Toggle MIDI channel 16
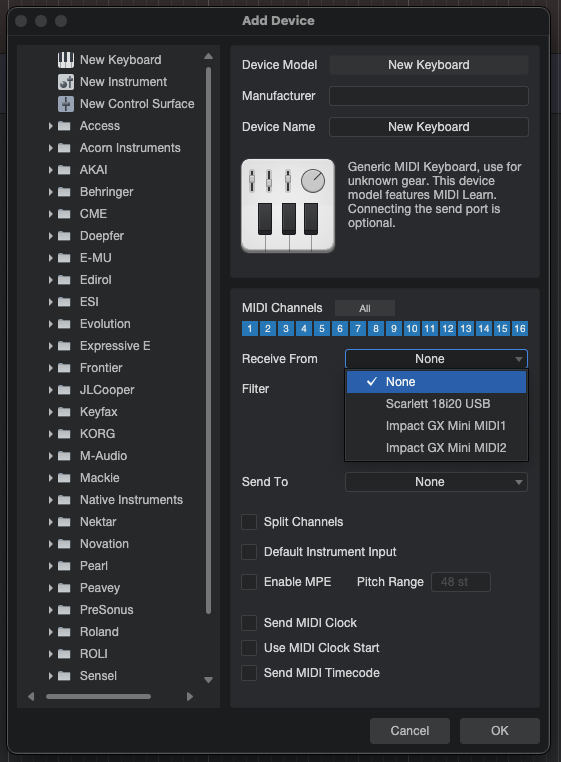 520,329
